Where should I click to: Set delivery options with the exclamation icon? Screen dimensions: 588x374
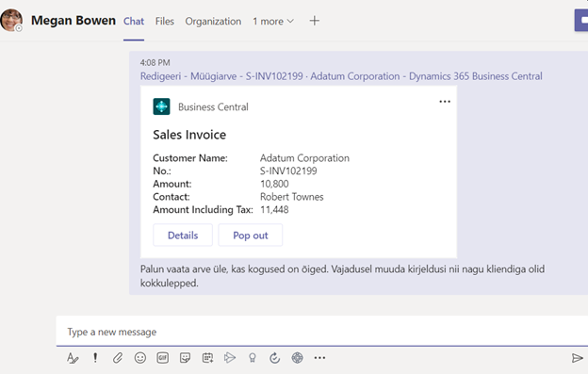(x=95, y=358)
